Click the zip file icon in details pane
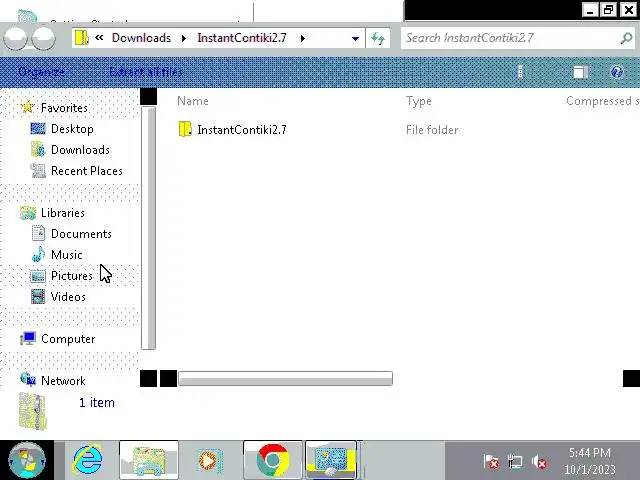This screenshot has height=480, width=640. (33, 411)
